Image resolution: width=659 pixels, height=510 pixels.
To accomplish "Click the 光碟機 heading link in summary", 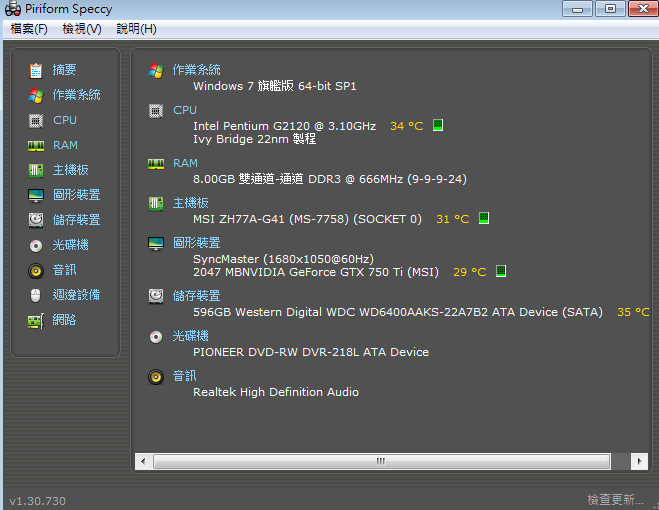I will tap(191, 336).
